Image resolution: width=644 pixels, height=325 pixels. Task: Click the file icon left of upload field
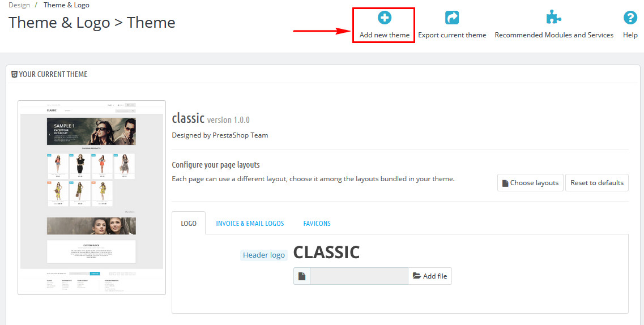pos(302,276)
